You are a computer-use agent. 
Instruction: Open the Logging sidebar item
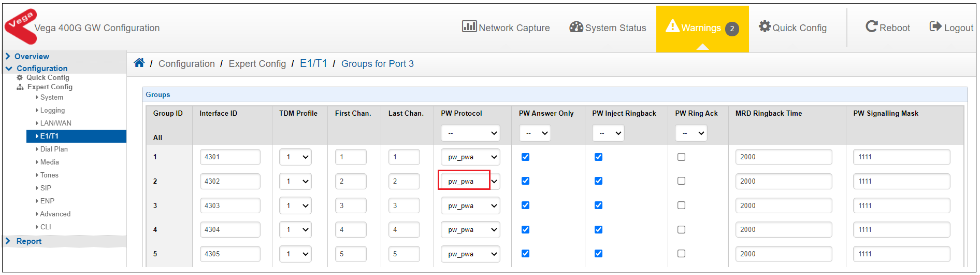point(52,111)
